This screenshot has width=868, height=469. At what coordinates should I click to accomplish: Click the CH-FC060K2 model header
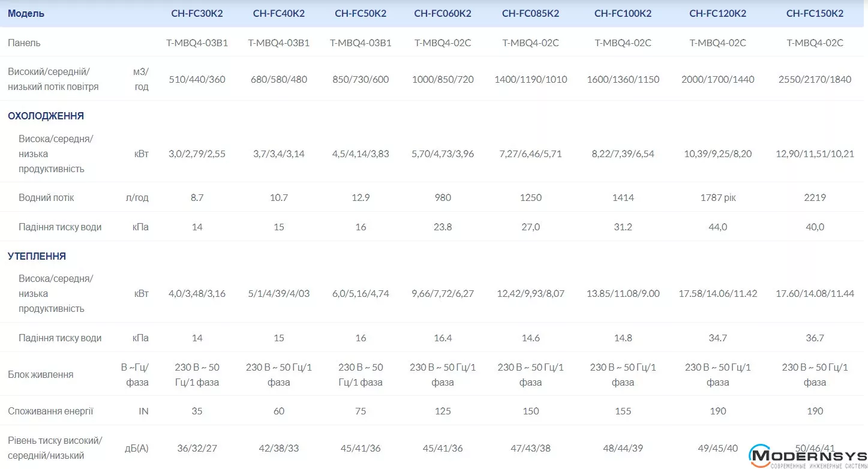click(x=443, y=13)
